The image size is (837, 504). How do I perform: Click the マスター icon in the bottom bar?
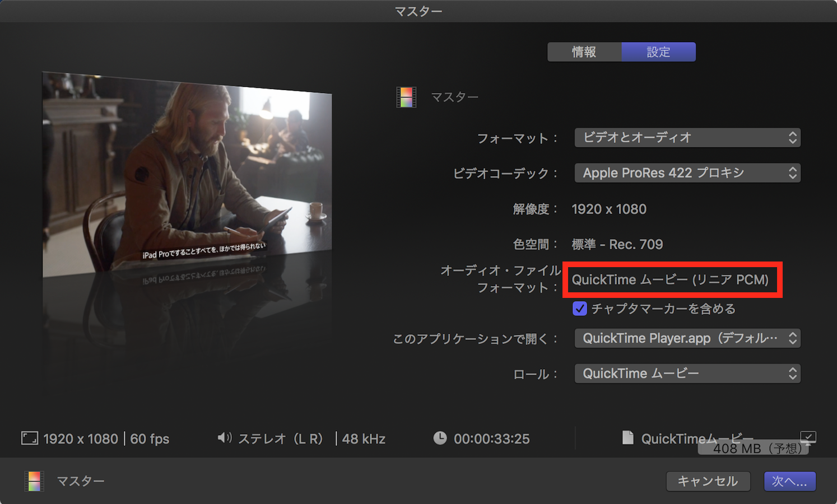pos(34,481)
